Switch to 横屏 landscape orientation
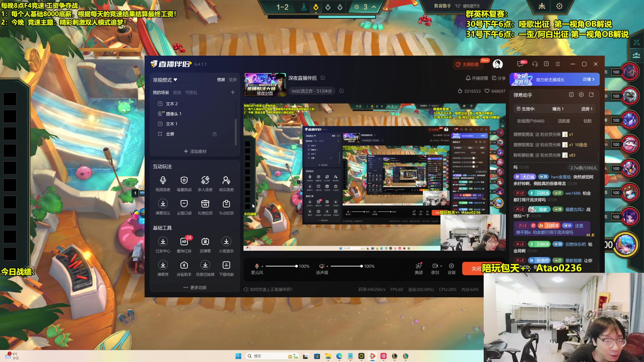The image size is (644, 362). coord(221,80)
